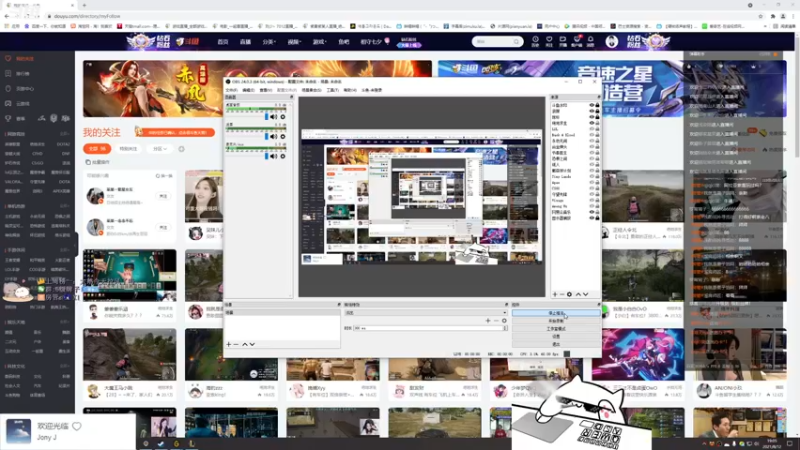Hide the topmost source in sources list

pos(592,105)
